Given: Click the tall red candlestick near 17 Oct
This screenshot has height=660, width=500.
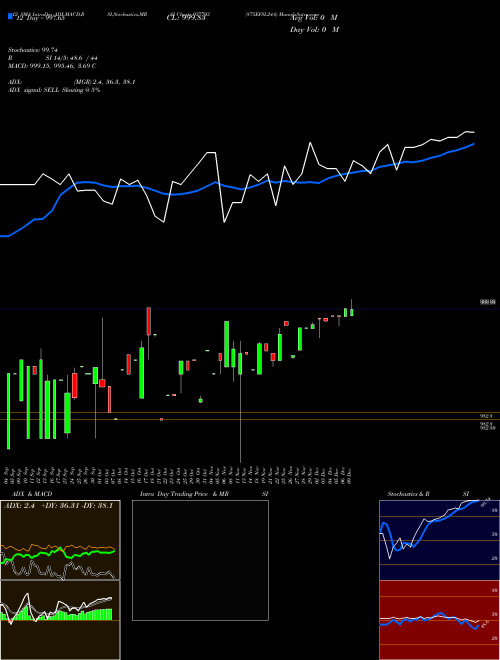Looking at the screenshot, I should [149, 321].
